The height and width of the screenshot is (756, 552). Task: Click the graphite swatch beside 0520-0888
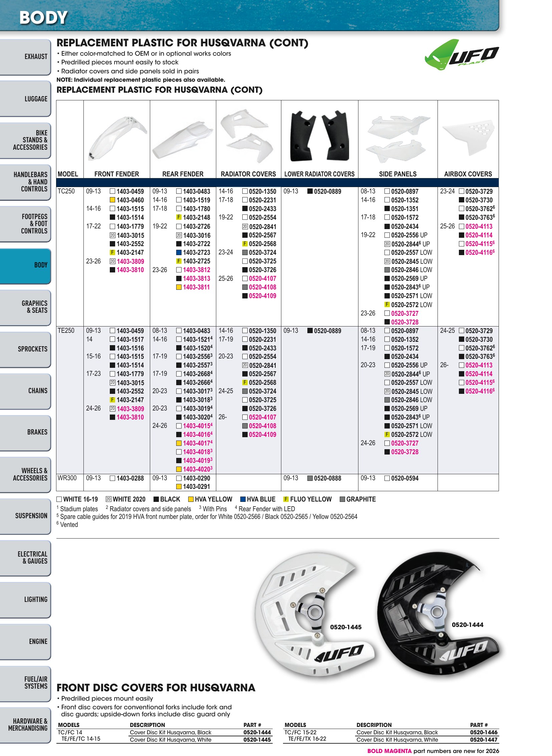[x=310, y=479]
